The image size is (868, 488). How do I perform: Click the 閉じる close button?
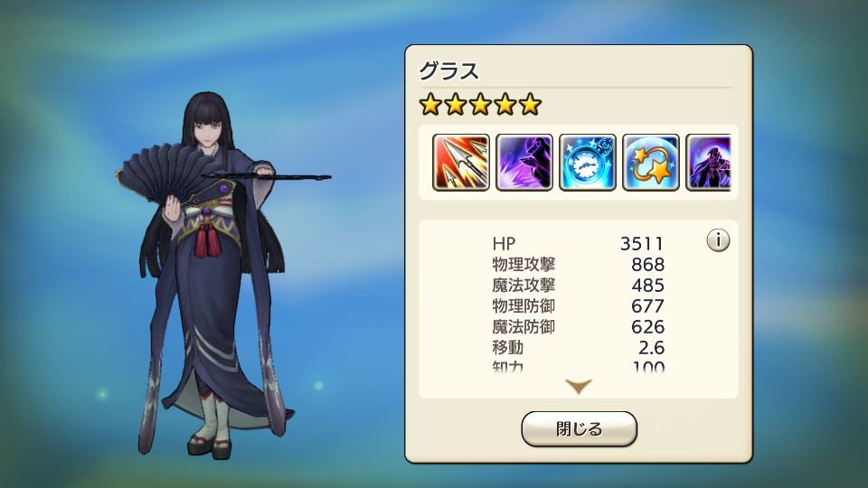pyautogui.click(x=579, y=428)
